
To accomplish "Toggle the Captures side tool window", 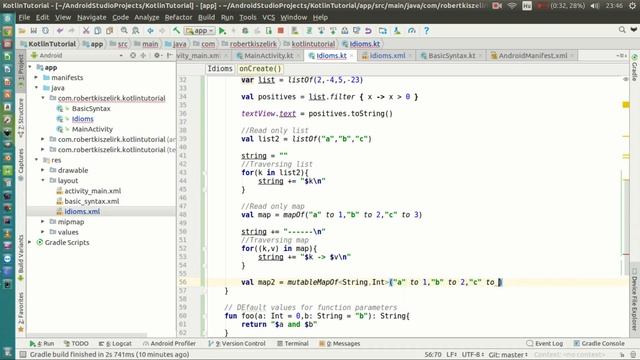I will (x=21, y=164).
